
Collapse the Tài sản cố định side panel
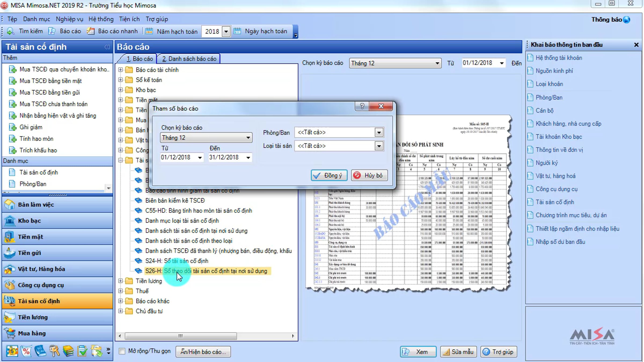(x=107, y=47)
